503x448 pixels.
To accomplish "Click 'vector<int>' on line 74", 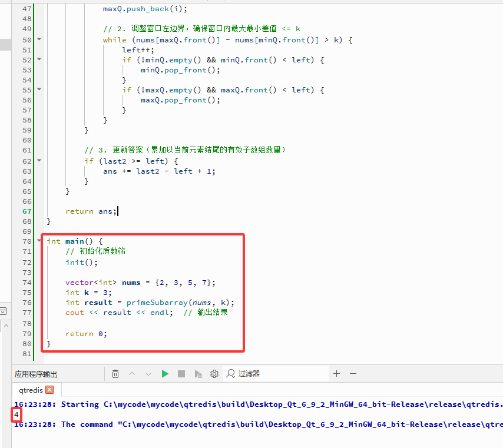I will coord(91,283).
